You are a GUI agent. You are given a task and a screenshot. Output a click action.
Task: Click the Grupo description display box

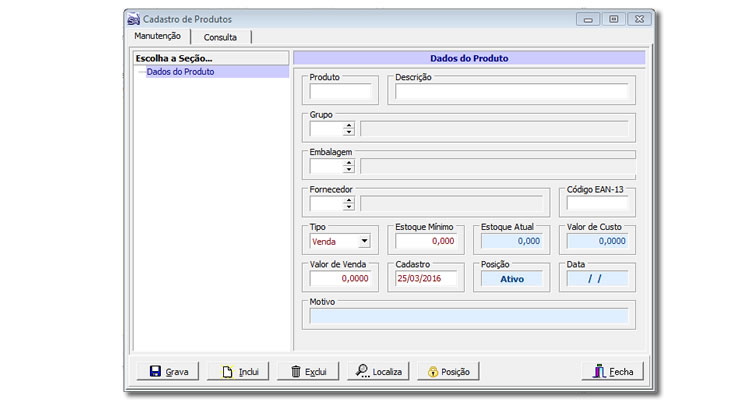pos(494,129)
